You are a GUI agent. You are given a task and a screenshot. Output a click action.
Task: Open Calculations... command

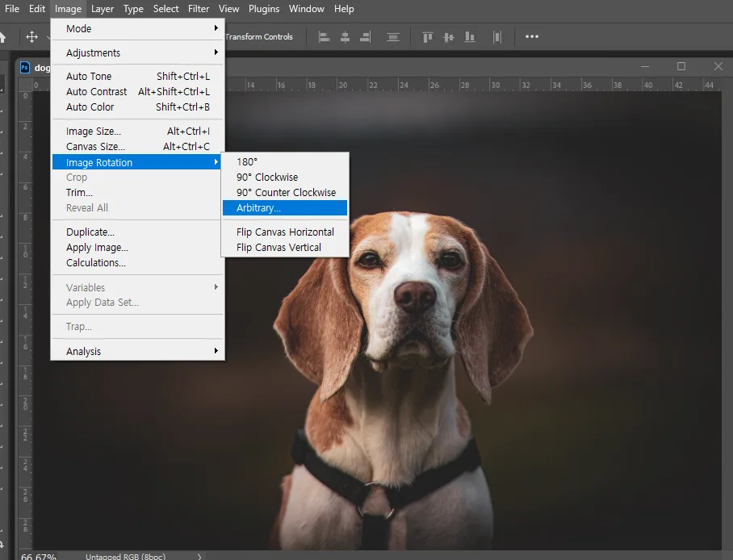[138, 263]
